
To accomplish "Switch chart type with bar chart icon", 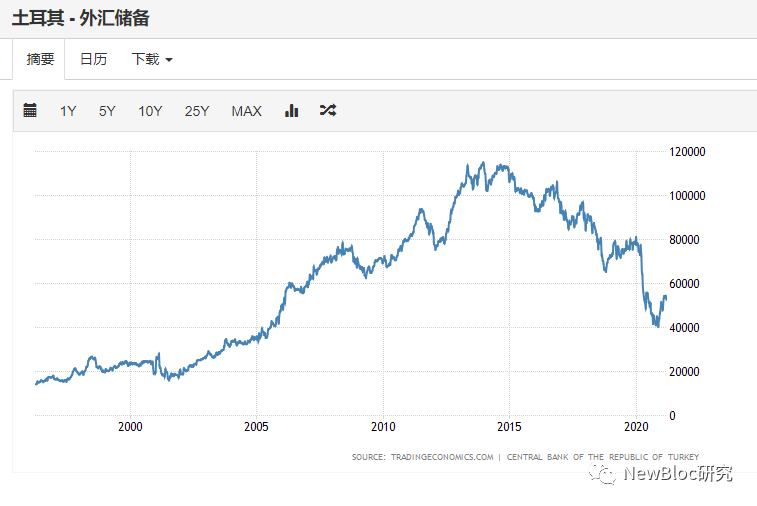I will click(292, 111).
